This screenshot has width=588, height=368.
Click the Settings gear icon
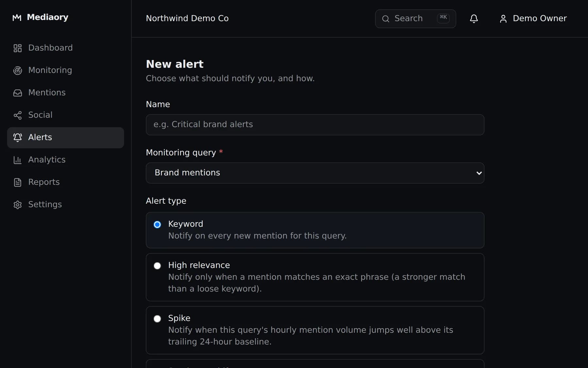(x=18, y=205)
